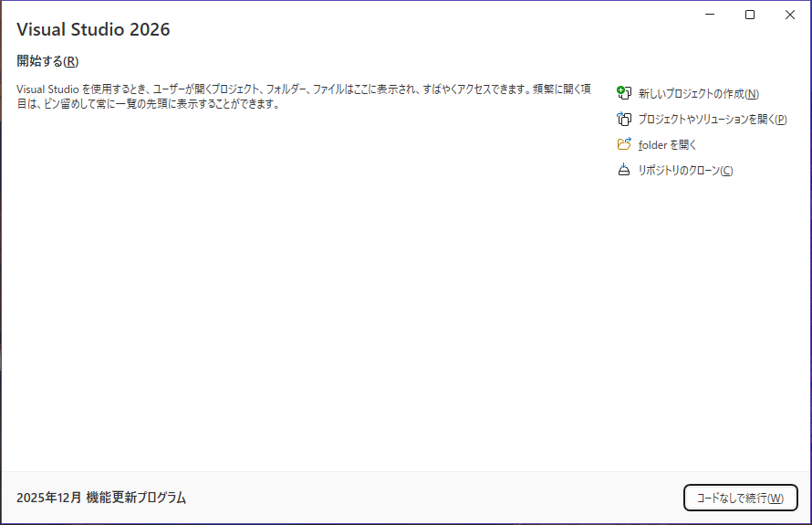Screen dimensions: 812x525
Task: Select 新しいプロジェクトの作成(N) link
Action: [698, 94]
